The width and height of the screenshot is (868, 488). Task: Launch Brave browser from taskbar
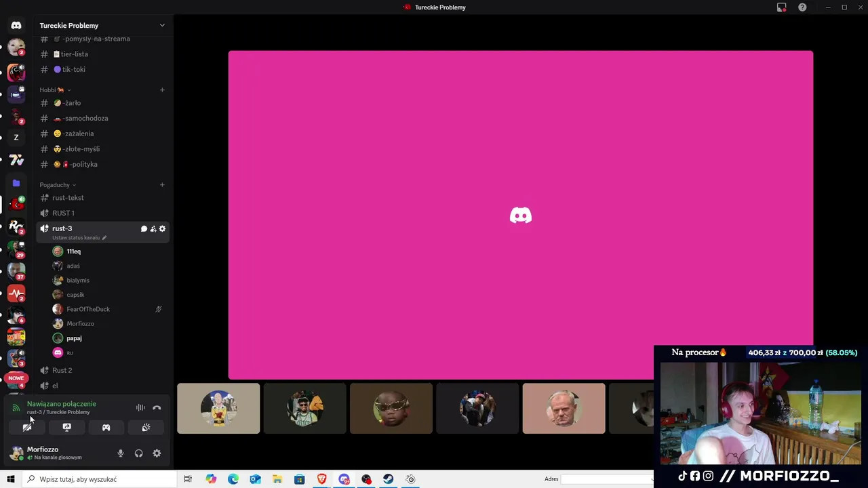coord(321,479)
